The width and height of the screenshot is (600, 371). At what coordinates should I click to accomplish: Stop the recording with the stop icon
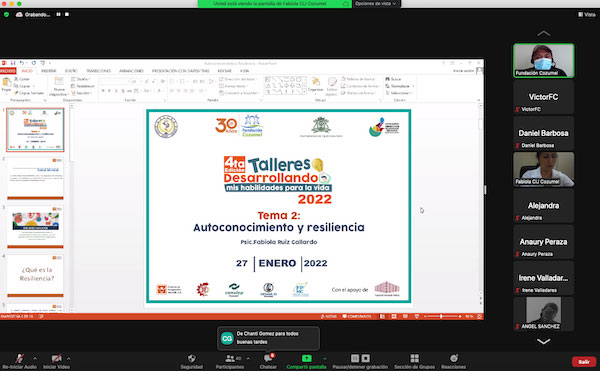click(x=67, y=15)
